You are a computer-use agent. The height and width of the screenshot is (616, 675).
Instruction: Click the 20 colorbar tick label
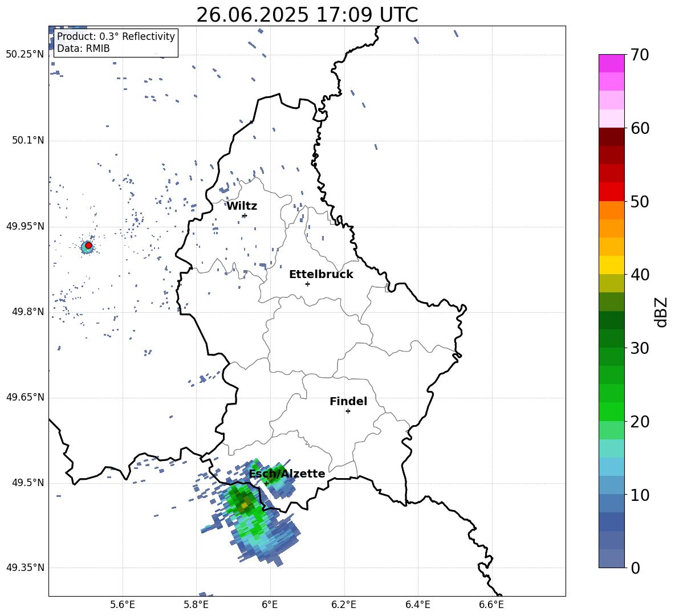point(640,421)
